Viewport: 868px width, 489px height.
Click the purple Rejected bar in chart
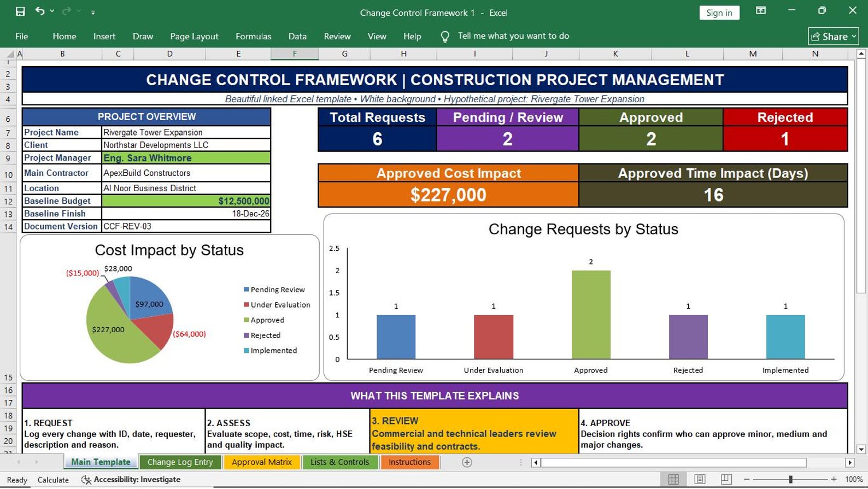pyautogui.click(x=688, y=337)
